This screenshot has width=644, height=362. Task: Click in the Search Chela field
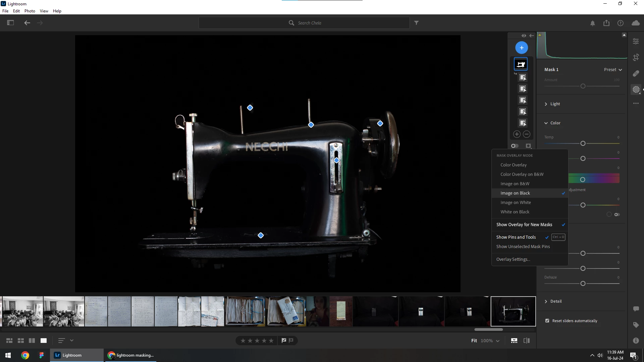tap(309, 23)
